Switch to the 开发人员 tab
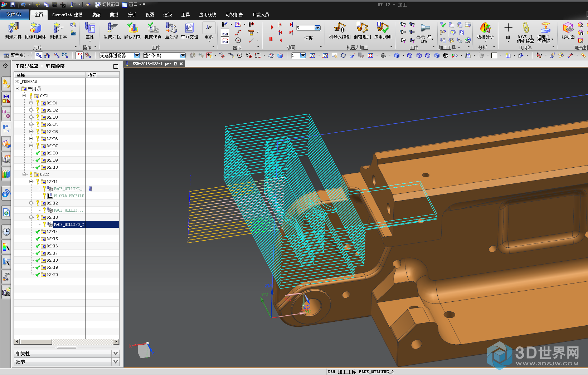588x375 pixels. pos(261,15)
